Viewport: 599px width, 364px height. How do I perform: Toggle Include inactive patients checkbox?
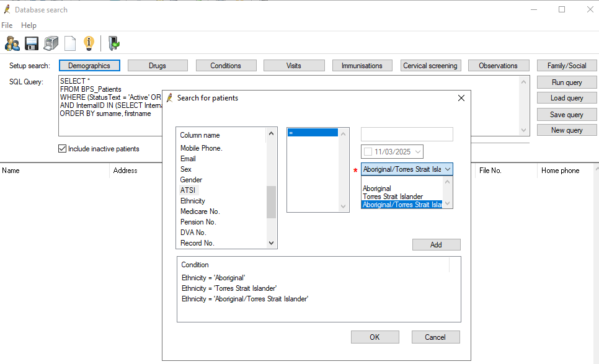(62, 149)
